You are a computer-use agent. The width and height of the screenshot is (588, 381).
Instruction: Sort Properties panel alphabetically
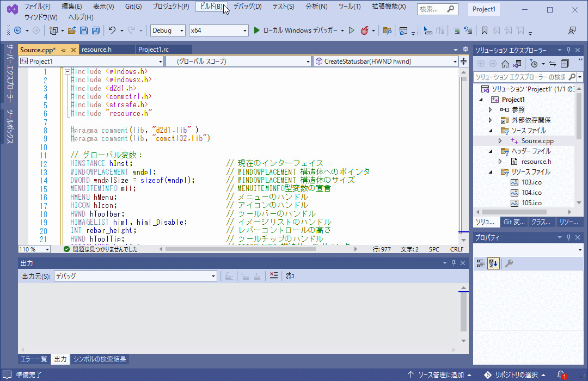coord(494,263)
